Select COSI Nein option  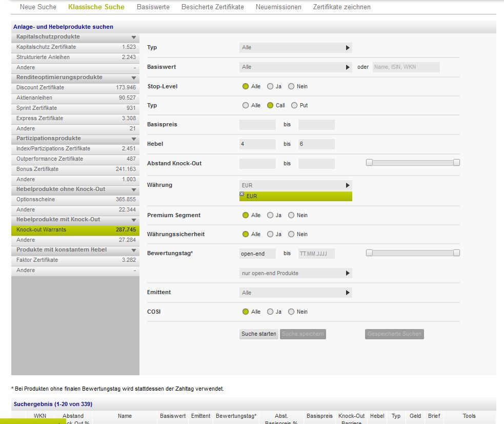point(291,312)
